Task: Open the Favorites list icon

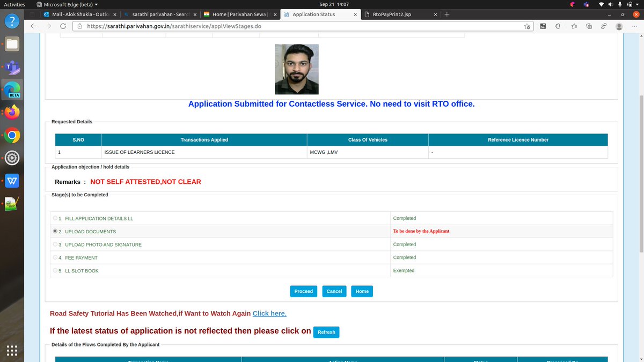Action: click(574, 26)
